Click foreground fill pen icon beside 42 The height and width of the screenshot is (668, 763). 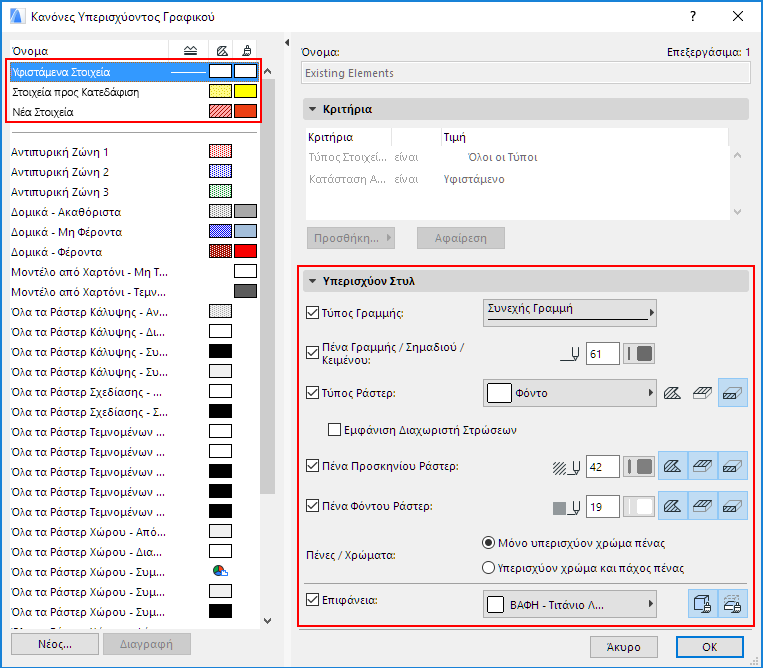click(x=566, y=468)
